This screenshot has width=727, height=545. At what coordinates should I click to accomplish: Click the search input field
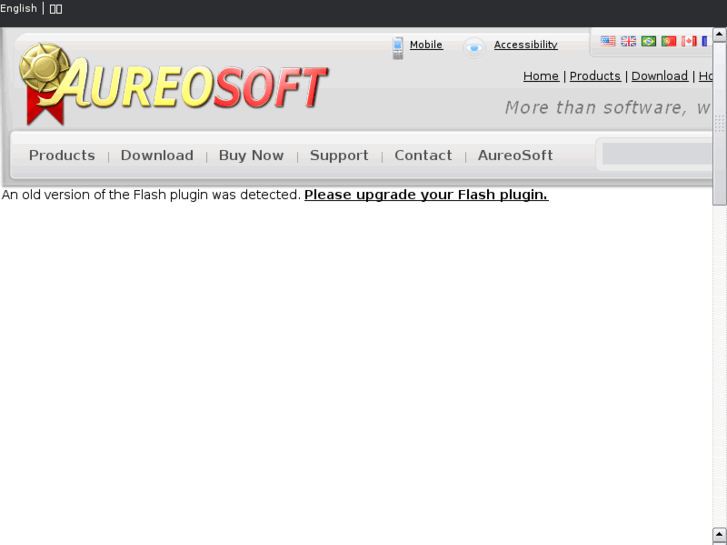(657, 154)
